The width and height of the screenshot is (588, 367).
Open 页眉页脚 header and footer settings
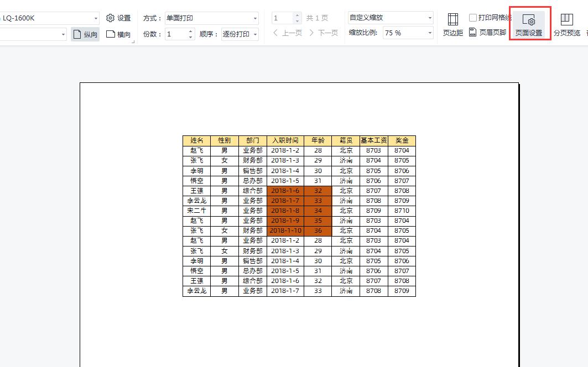488,33
